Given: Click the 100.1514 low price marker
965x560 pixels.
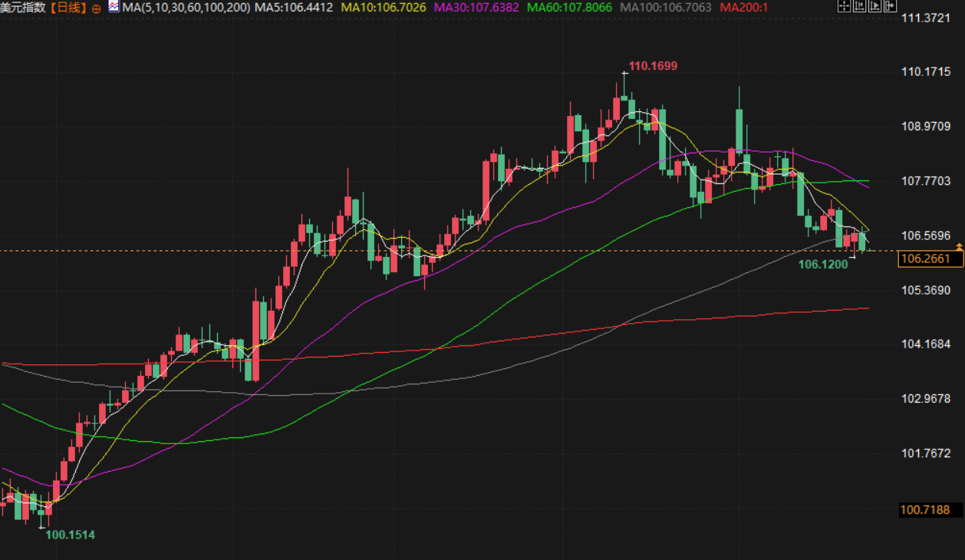Looking at the screenshot, I should click(x=71, y=535).
